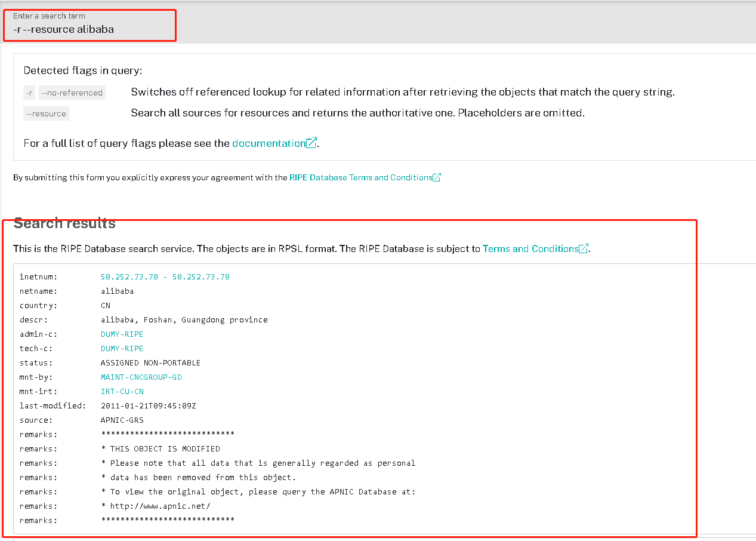Click the --resource flag chip
Image resolution: width=756 pixels, height=541 pixels.
pos(46,113)
